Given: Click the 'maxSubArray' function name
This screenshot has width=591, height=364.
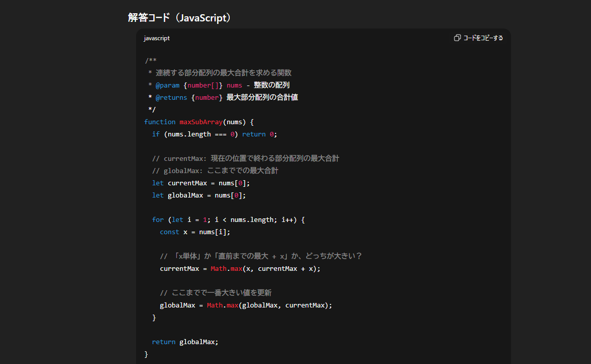Looking at the screenshot, I should [x=201, y=122].
